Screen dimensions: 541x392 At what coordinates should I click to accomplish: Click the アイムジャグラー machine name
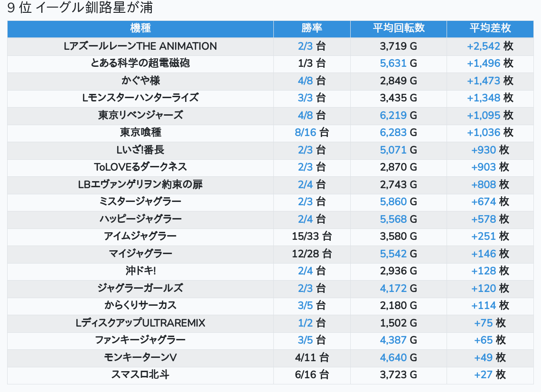pyautogui.click(x=140, y=237)
